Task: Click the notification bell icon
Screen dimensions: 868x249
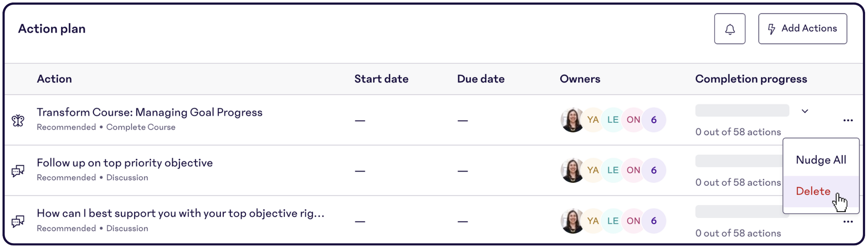Action: pyautogui.click(x=730, y=29)
